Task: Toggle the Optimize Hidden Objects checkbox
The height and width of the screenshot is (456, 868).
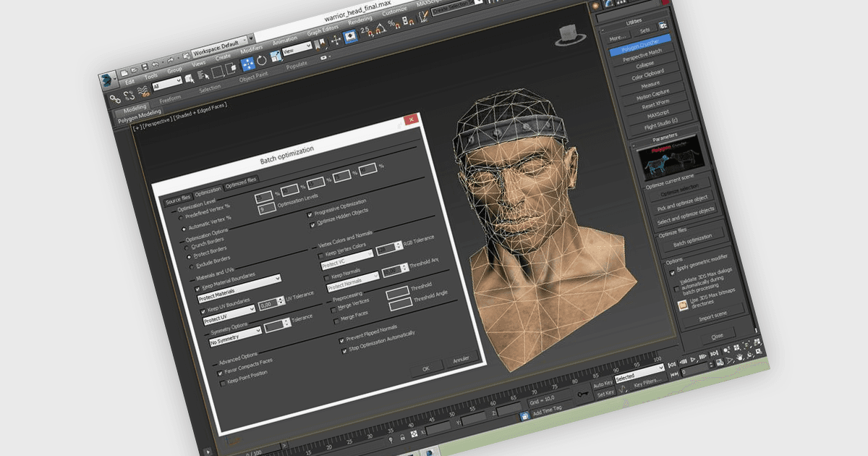Action: tap(312, 225)
